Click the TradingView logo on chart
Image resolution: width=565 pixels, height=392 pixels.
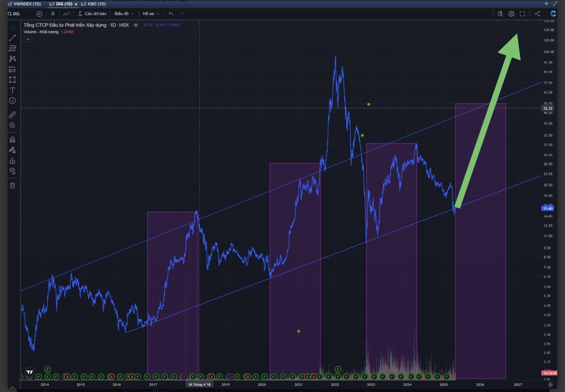(29, 372)
